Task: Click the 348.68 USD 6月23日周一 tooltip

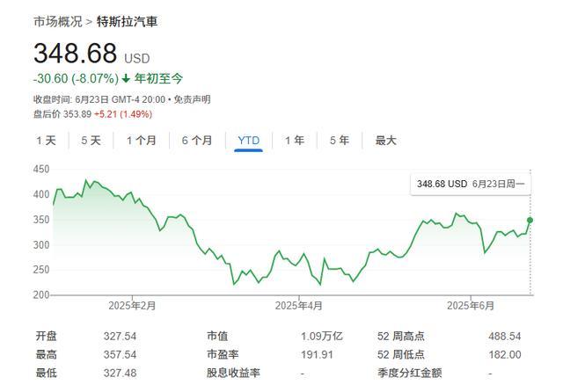Action: coord(471,185)
